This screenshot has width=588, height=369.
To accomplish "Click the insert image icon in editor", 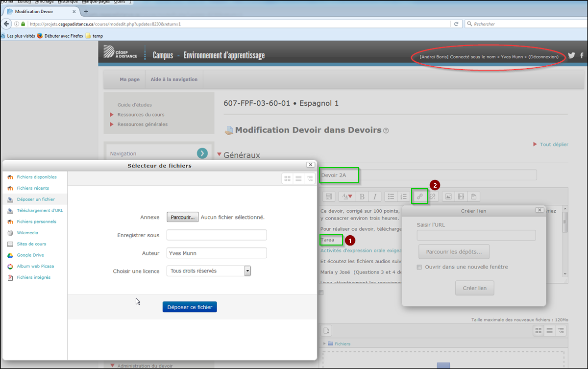I will [448, 197].
